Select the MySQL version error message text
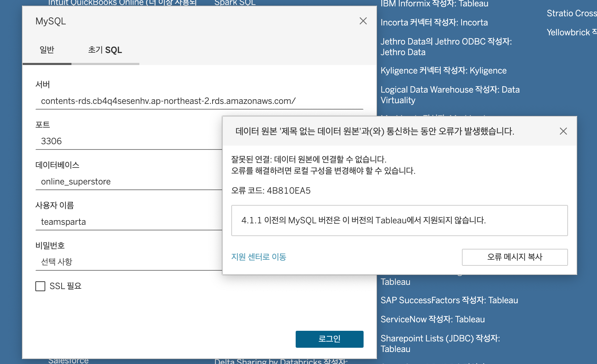597x364 pixels. coord(364,221)
